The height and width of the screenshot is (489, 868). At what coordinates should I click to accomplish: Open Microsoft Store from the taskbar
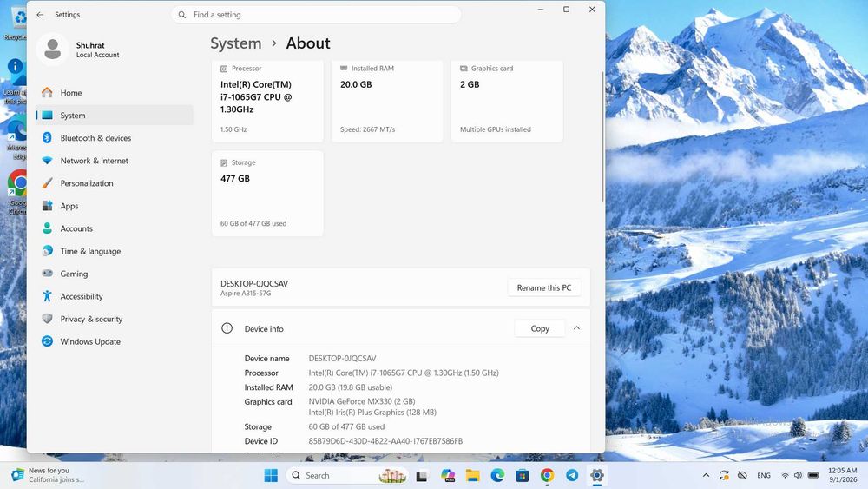[522, 475]
